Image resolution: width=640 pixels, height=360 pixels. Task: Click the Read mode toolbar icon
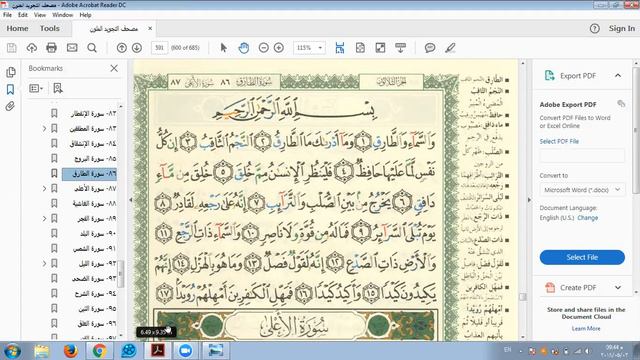click(400, 48)
